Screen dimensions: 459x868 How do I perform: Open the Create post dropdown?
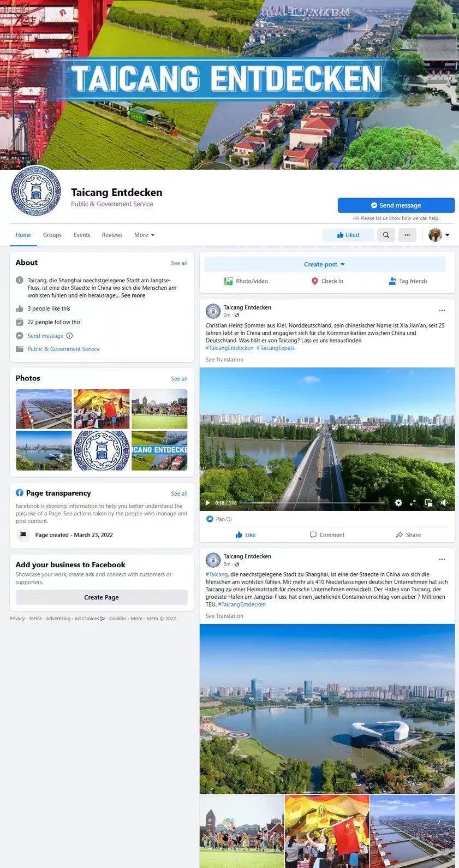coord(325,264)
